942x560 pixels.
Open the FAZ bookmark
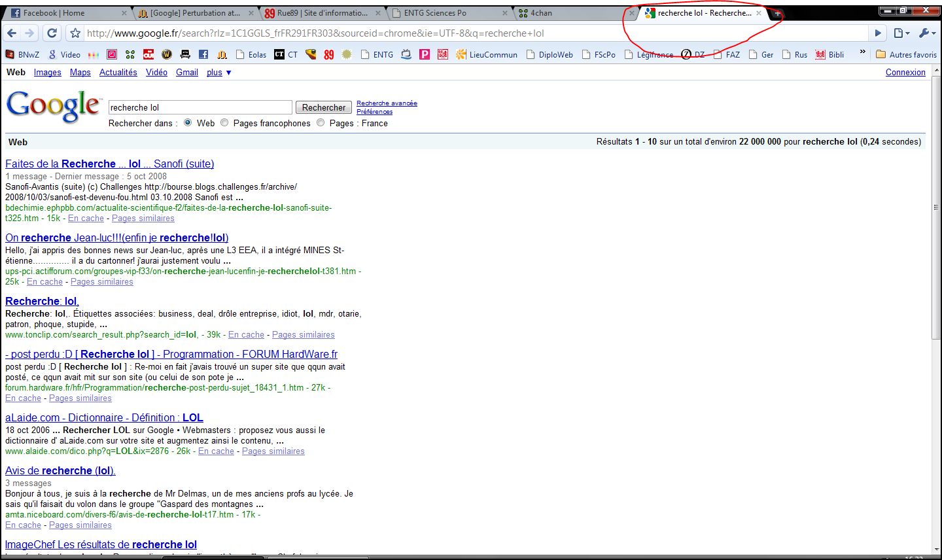727,54
